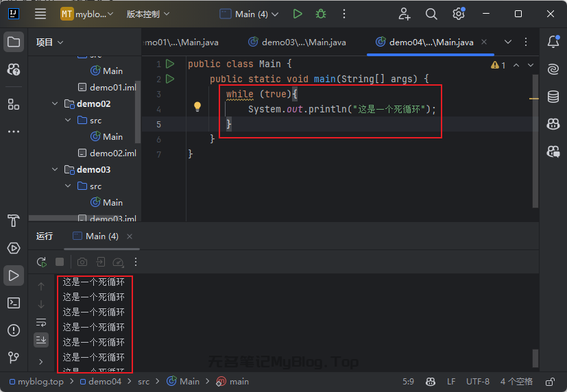567x392 pixels.
Task: Open the Code With Me icon
Action: tap(405, 14)
